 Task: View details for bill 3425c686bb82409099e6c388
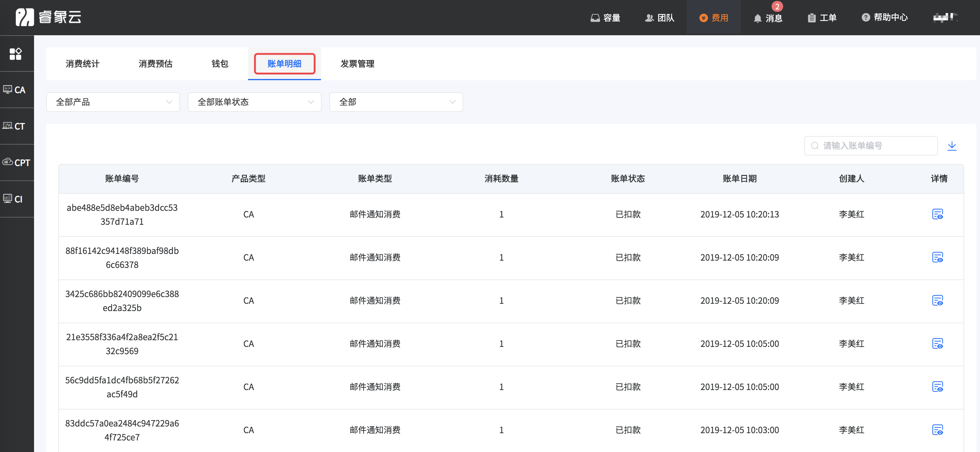(937, 300)
